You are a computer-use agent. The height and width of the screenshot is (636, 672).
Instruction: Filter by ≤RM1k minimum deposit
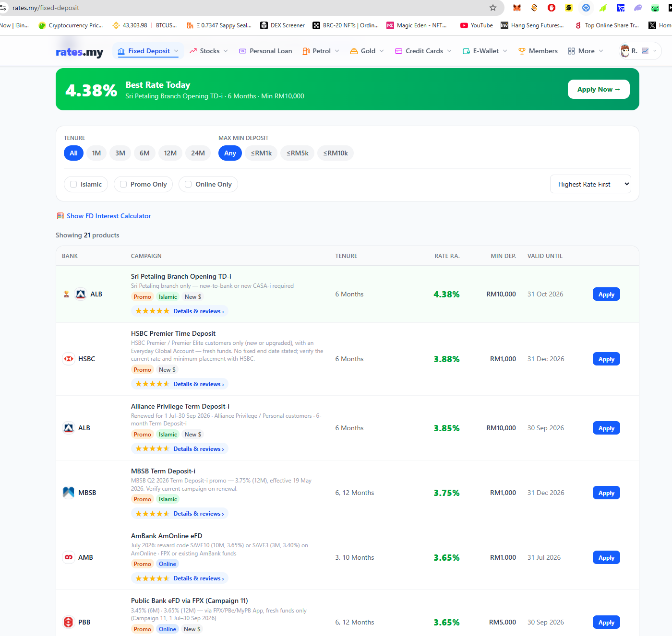(261, 153)
